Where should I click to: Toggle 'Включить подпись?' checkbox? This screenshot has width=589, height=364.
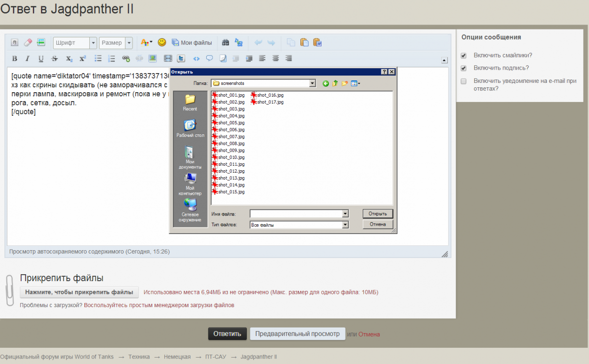coord(463,68)
